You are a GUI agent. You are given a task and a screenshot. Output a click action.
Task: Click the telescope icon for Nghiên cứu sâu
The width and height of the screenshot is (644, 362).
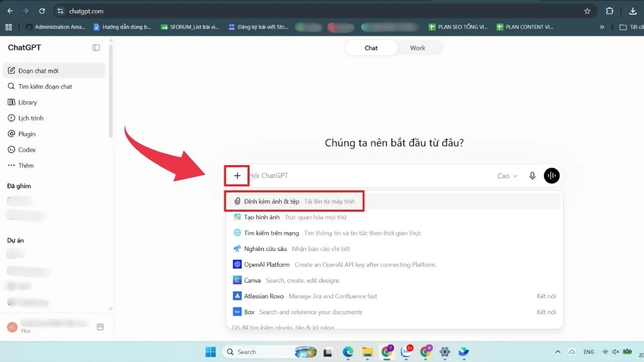pyautogui.click(x=237, y=249)
